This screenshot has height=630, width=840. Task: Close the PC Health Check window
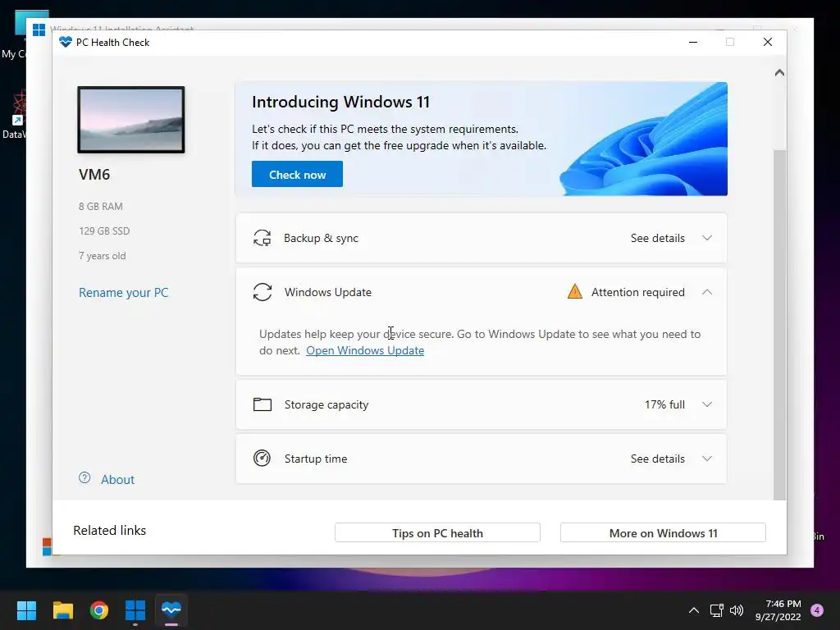(x=768, y=42)
